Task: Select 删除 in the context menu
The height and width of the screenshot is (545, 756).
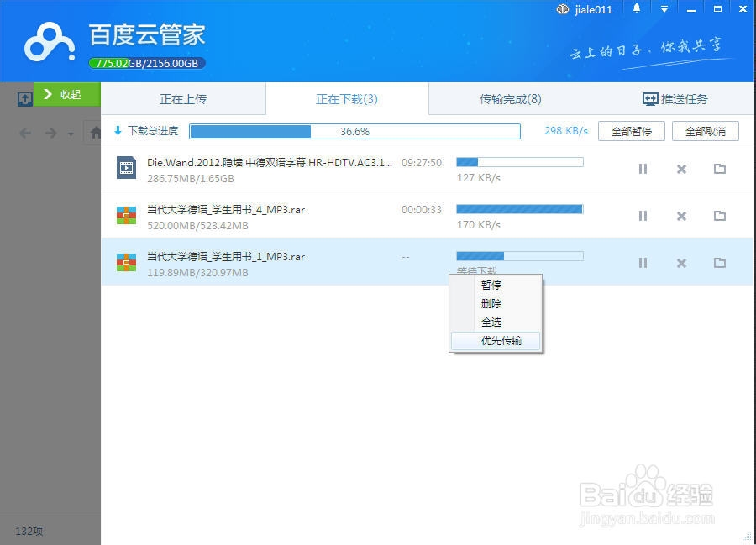Action: pos(495,304)
